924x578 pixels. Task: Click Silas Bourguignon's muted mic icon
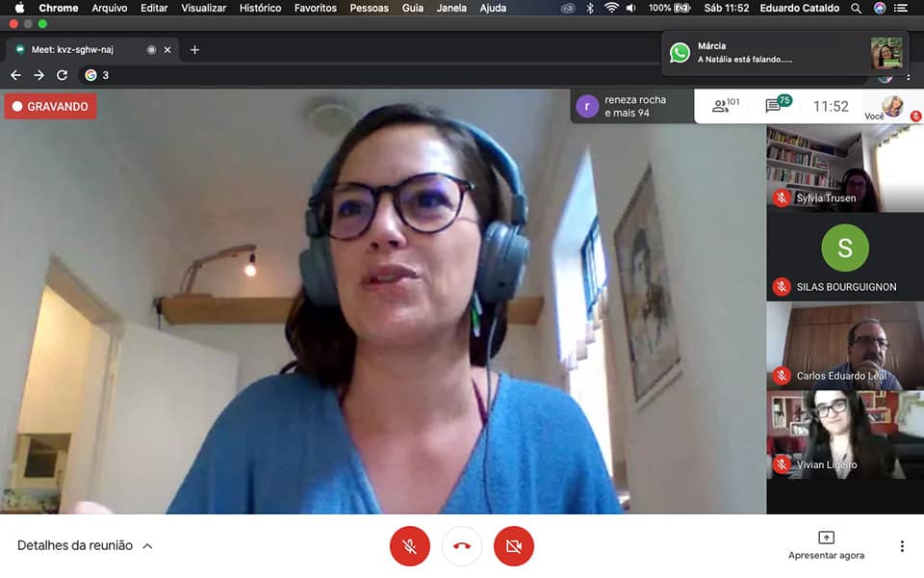[x=782, y=287]
